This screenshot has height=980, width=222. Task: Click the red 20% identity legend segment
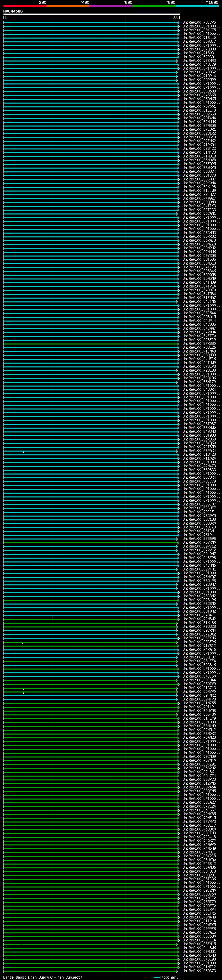coord(25,6)
